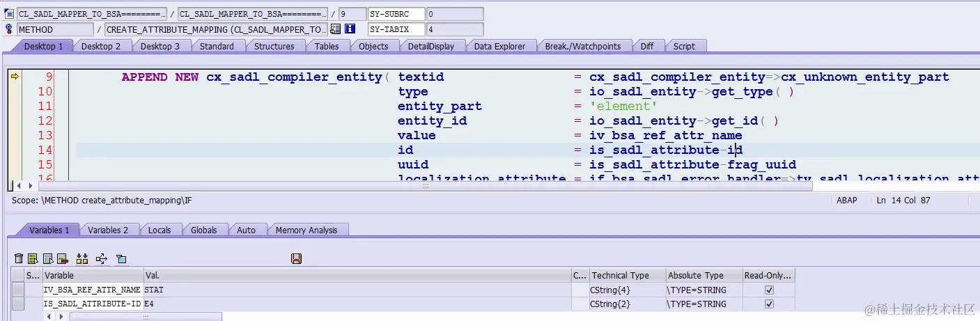980x321 pixels.
Task: Click the S... column header
Action: pyautogui.click(x=33, y=276)
